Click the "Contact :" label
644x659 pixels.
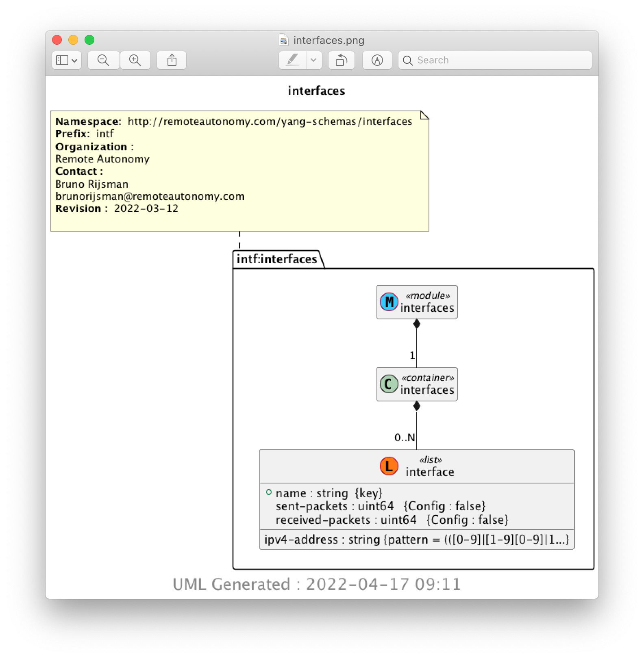[79, 171]
